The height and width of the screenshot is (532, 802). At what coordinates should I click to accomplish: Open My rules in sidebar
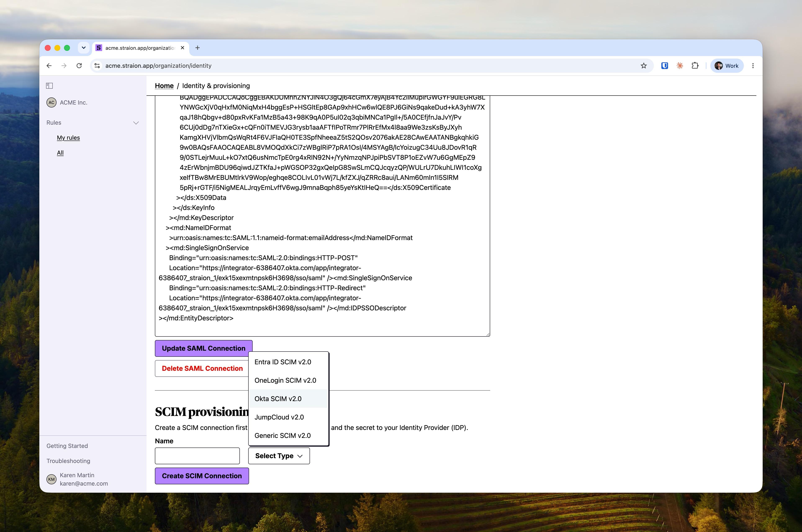coord(68,138)
